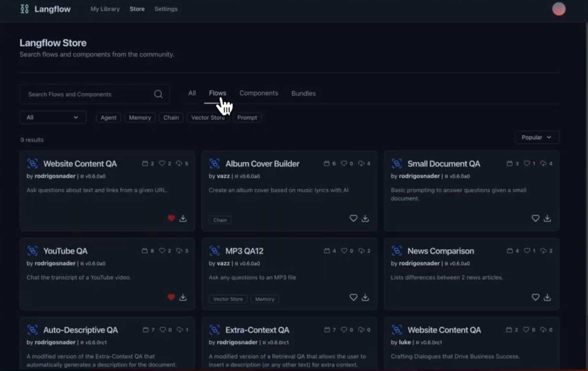Open the Popular sort dropdown
Screen dimensions: 588x371
(536, 137)
